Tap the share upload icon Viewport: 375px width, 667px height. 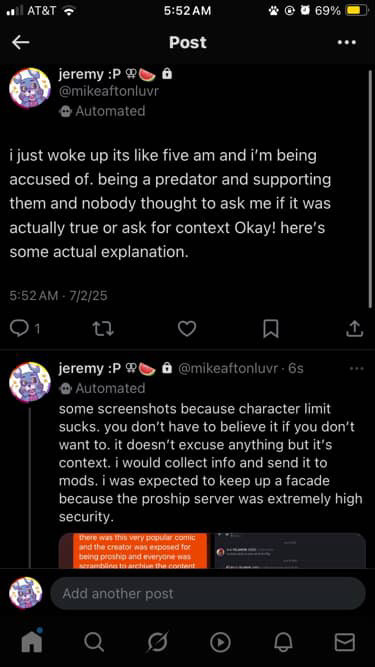[355, 329]
